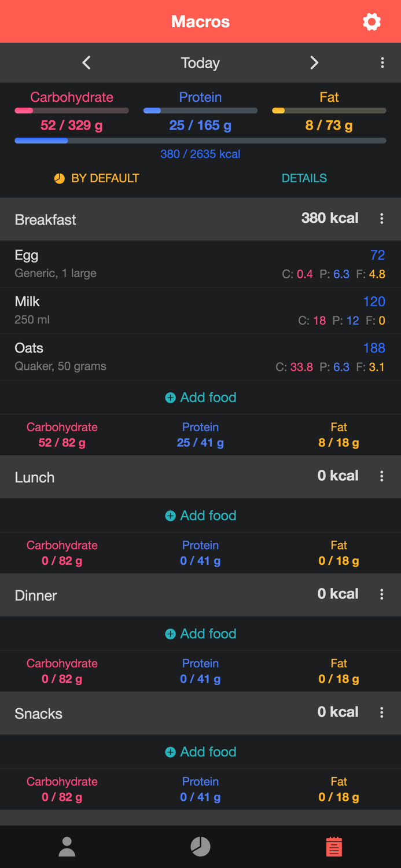Open the profile person icon in bottom navigation
Image resolution: width=401 pixels, height=868 pixels.
coord(67,846)
